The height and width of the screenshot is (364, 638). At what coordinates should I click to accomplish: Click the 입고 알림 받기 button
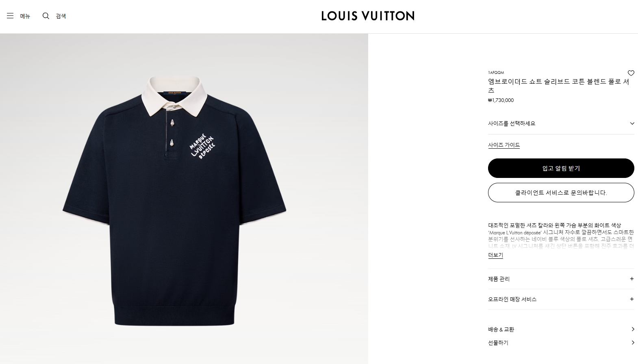(561, 168)
